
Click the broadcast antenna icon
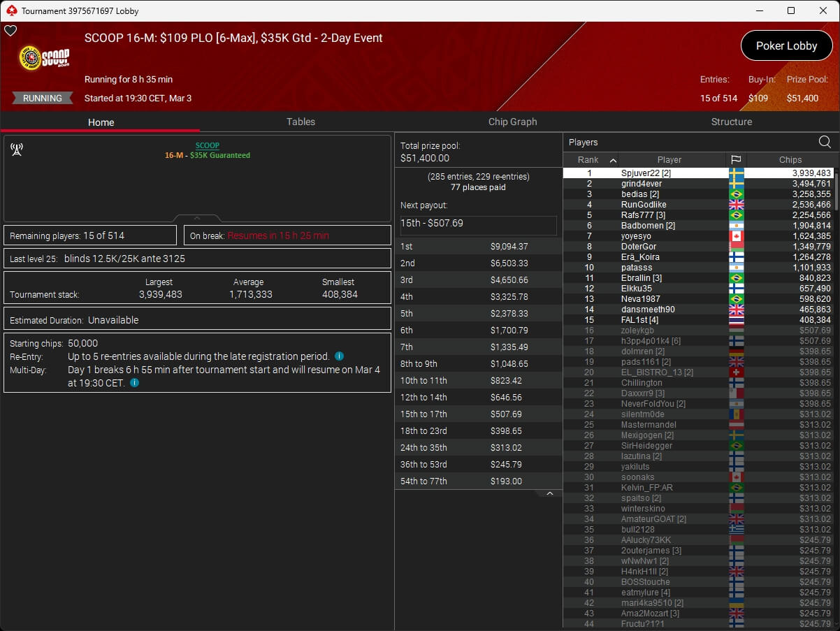[x=17, y=150]
